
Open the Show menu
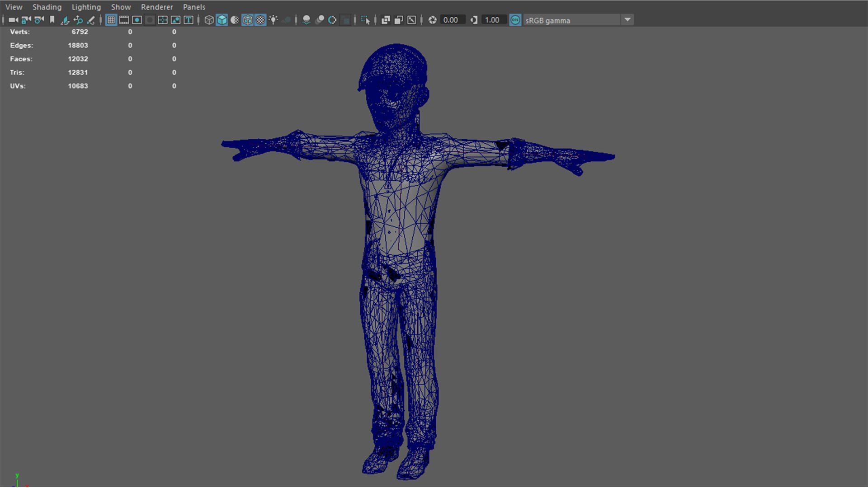[x=121, y=7]
